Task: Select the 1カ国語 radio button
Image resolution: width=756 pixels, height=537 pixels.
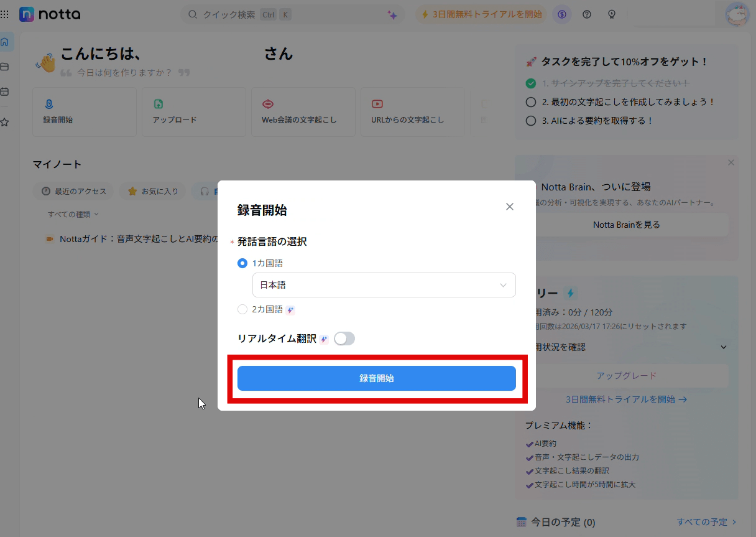Action: point(242,263)
